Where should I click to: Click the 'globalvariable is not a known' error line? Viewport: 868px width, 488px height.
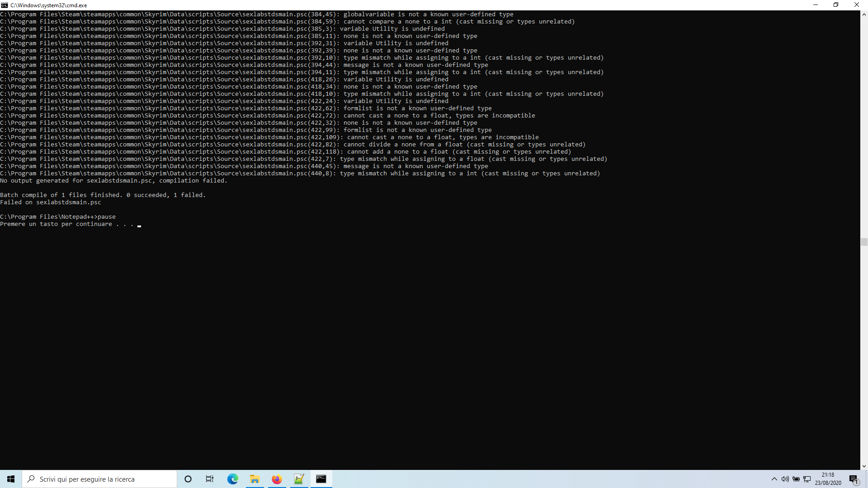coord(257,14)
